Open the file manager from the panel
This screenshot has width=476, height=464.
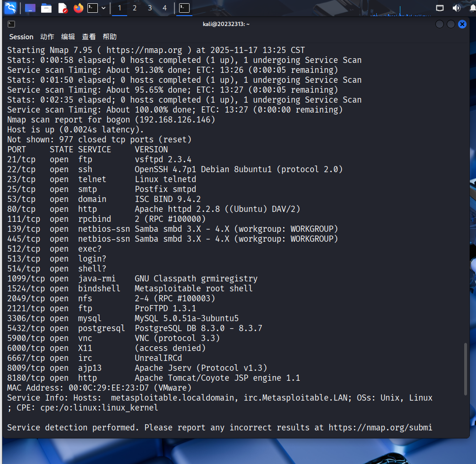click(46, 8)
